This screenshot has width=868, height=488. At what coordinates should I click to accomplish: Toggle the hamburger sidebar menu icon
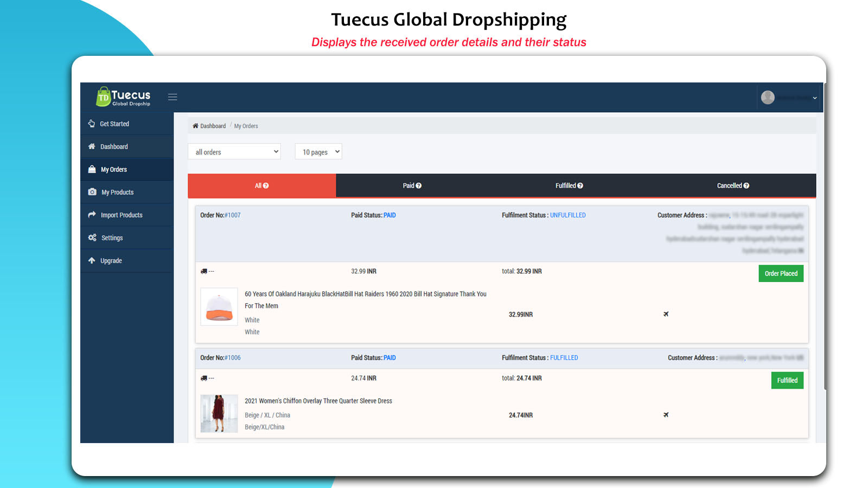pos(173,97)
